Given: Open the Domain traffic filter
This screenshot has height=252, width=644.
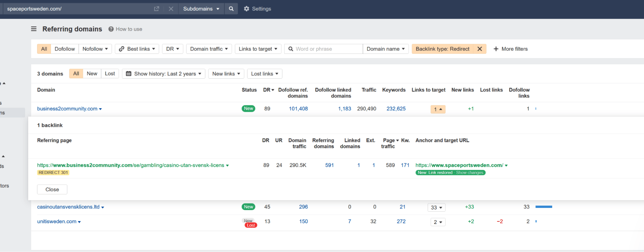Looking at the screenshot, I should click(209, 49).
